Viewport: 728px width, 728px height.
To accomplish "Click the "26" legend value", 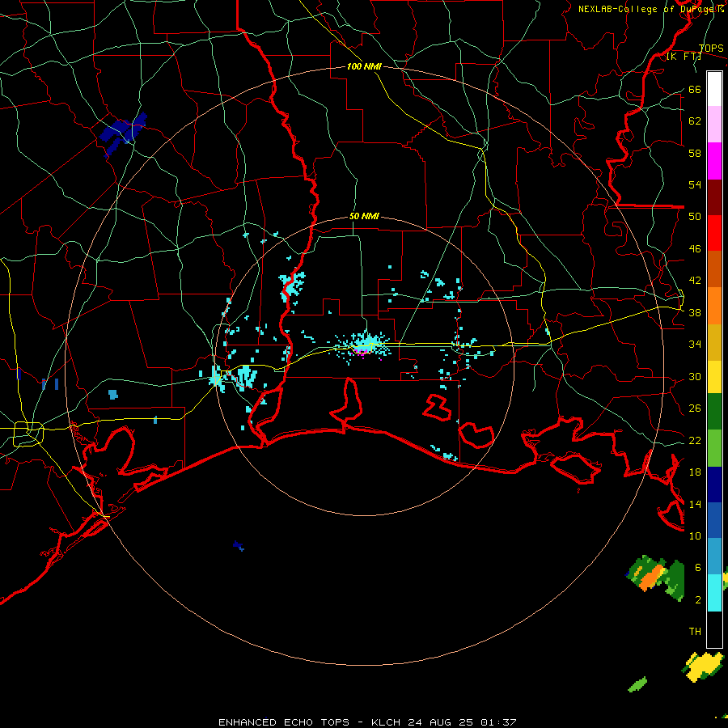I will (695, 408).
